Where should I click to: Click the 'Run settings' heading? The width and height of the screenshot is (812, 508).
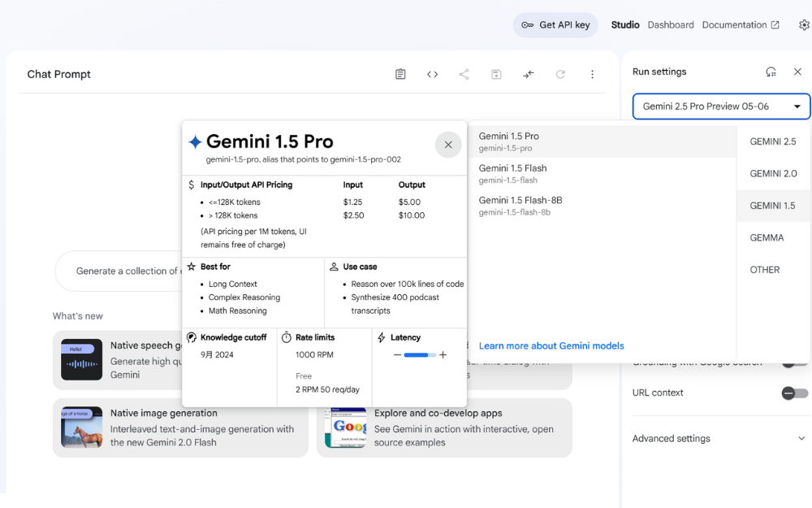[659, 72]
